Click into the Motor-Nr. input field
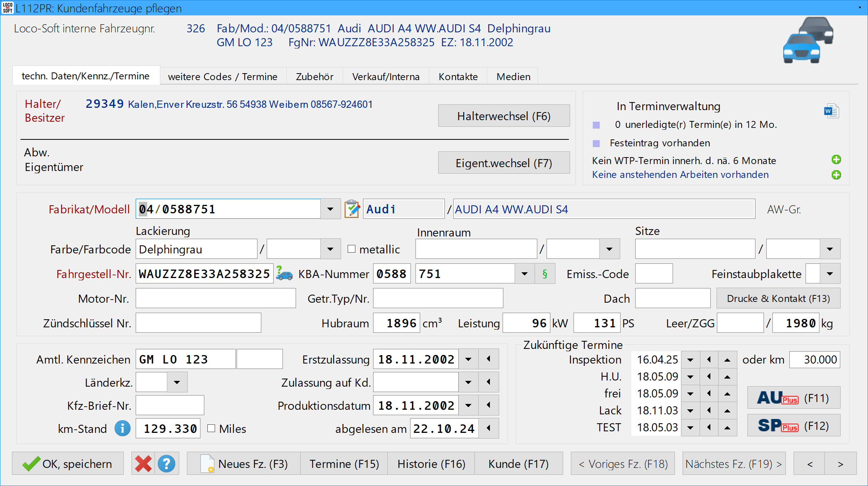868x486 pixels. (215, 298)
